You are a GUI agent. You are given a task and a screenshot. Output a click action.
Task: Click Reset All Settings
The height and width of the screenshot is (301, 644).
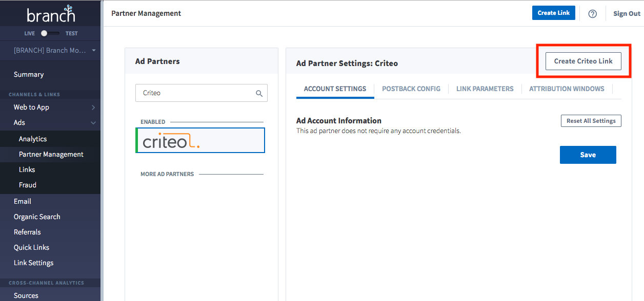(x=591, y=121)
